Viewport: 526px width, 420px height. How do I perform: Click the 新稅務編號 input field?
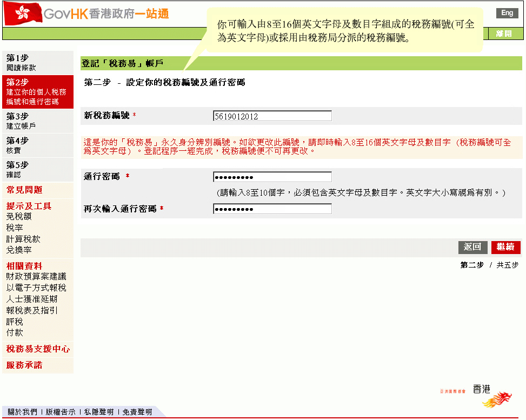point(272,116)
